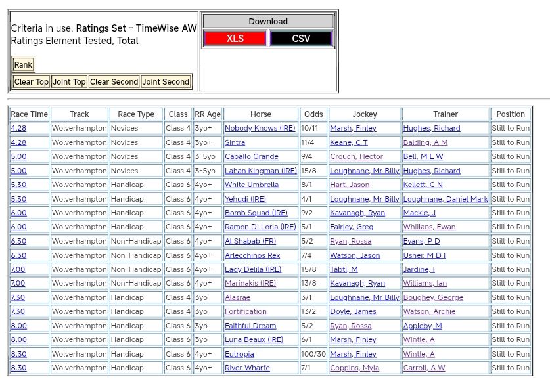This screenshot has height=392, width=550.
Task: Open the 4.28 race time for Sintra
Action: pyautogui.click(x=18, y=142)
